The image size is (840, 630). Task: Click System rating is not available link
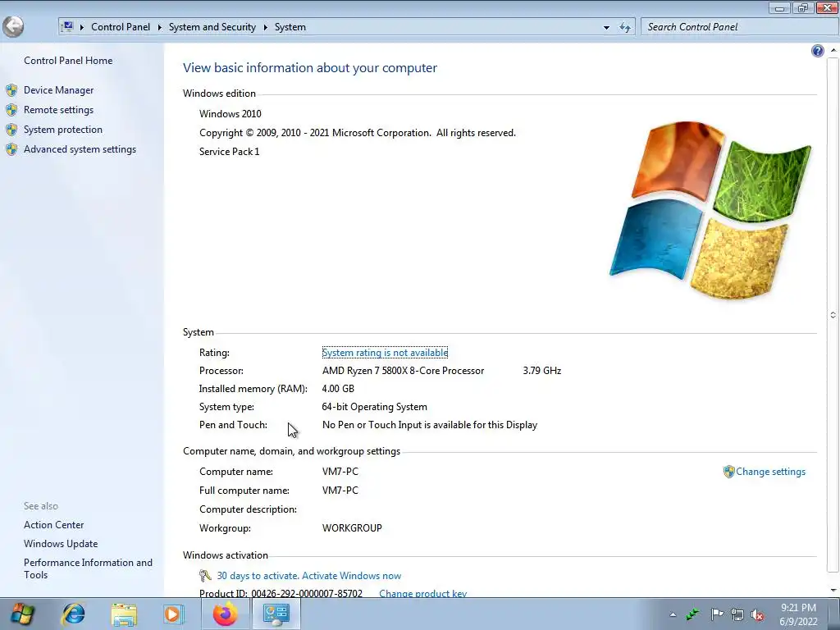(385, 353)
